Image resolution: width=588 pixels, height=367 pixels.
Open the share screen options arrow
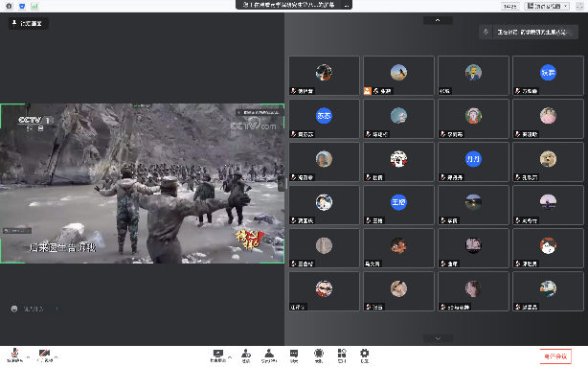click(x=230, y=357)
